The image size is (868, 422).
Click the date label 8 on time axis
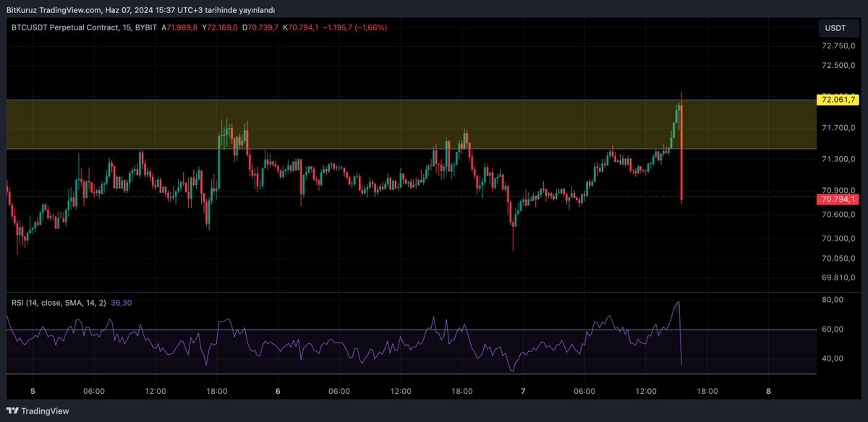tap(768, 391)
